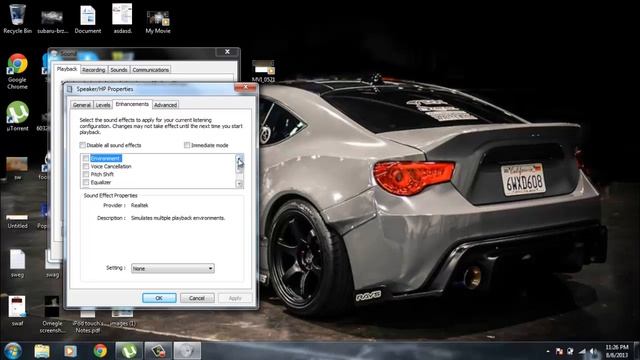Enable Immediate mode checkbox
Screen dimensions: 640x360
coord(187,145)
